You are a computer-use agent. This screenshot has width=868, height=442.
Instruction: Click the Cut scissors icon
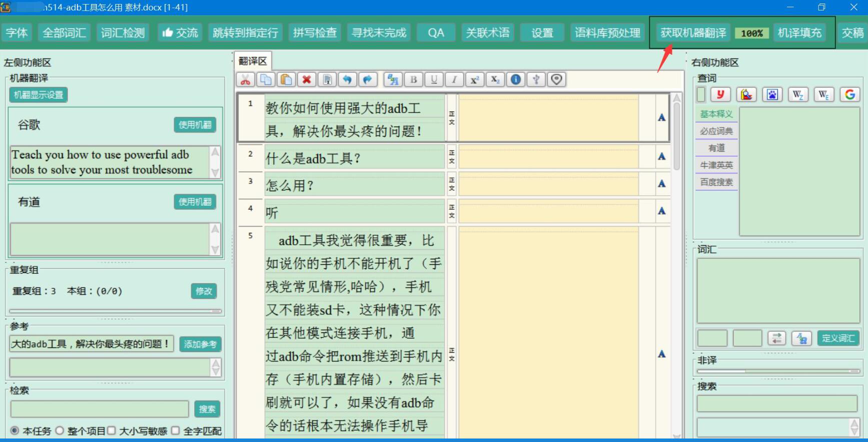click(x=245, y=80)
